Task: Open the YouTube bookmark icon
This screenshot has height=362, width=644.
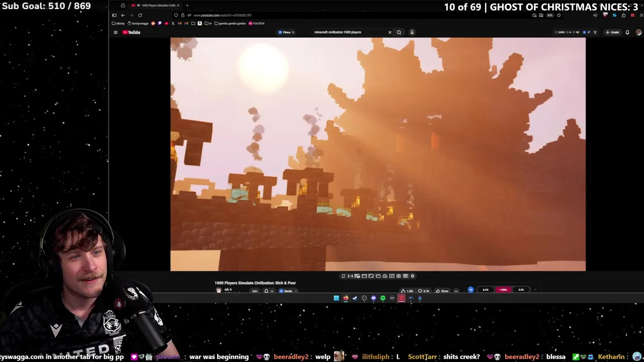Action: (167, 23)
